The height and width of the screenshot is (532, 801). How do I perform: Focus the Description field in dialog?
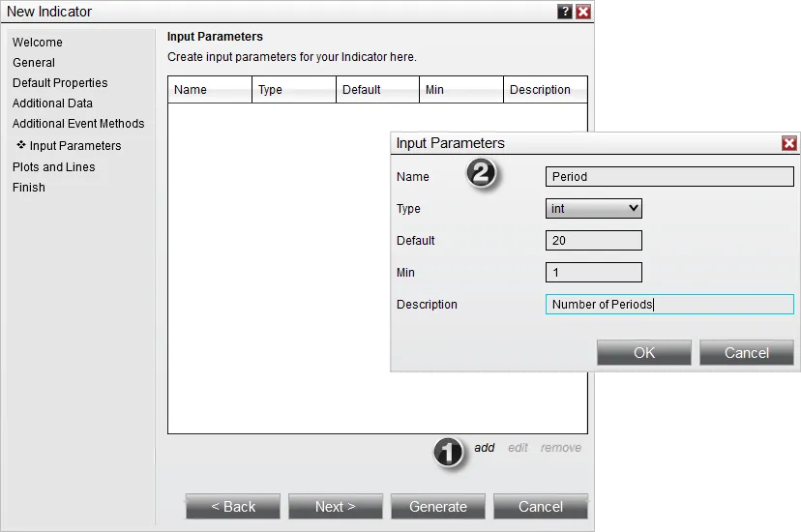point(669,305)
